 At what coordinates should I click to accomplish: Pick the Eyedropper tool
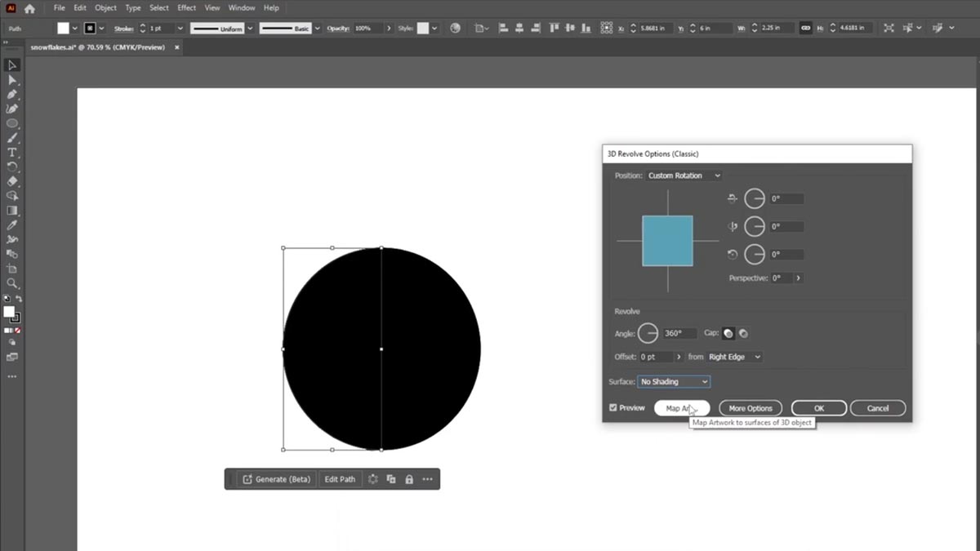tap(12, 224)
